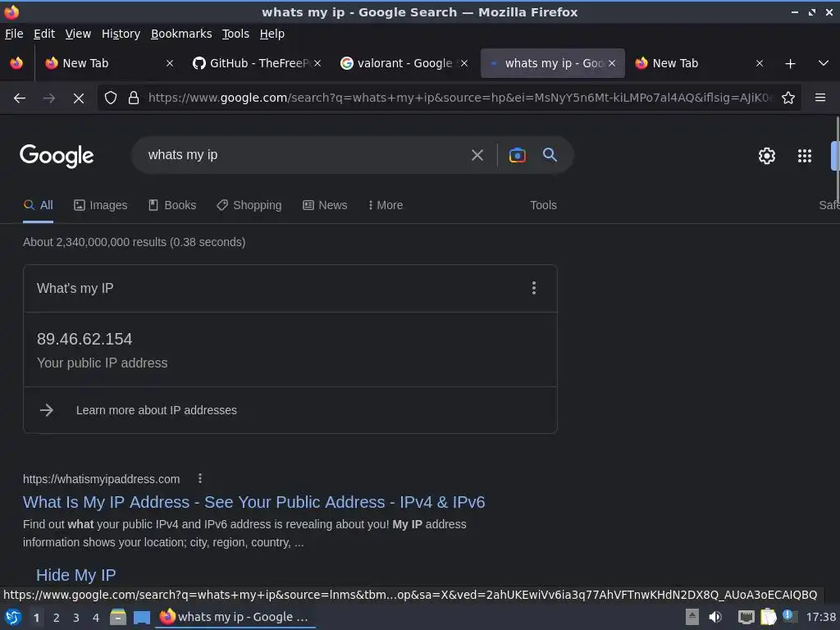840x630 pixels.
Task: Show Books search results
Action: pos(172,205)
